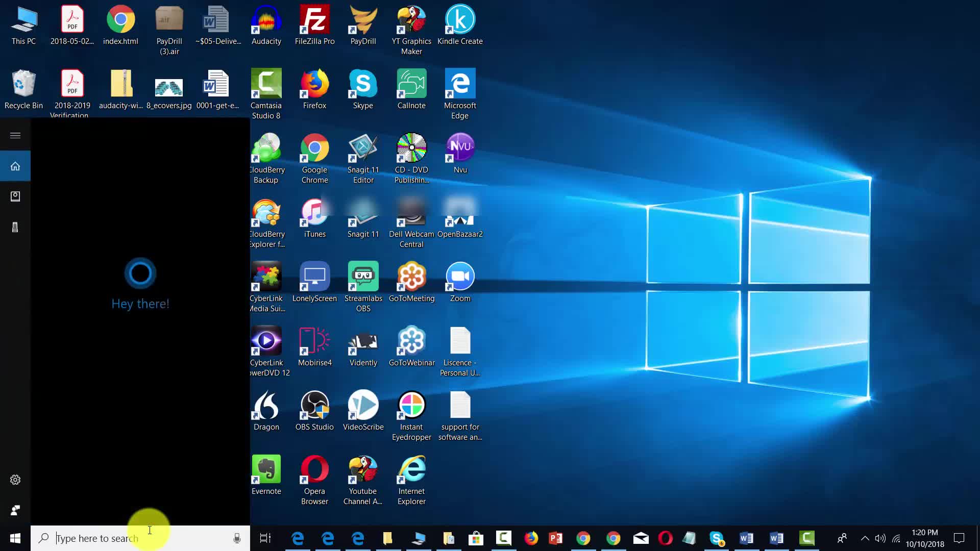Open Cortana settings gear
The image size is (980, 551).
15,480
